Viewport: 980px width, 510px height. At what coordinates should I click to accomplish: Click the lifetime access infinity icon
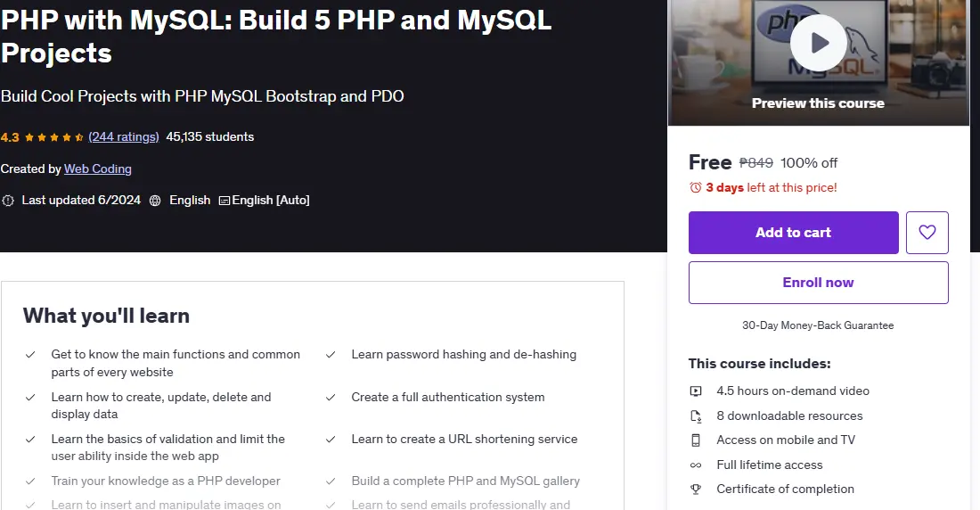coord(696,465)
